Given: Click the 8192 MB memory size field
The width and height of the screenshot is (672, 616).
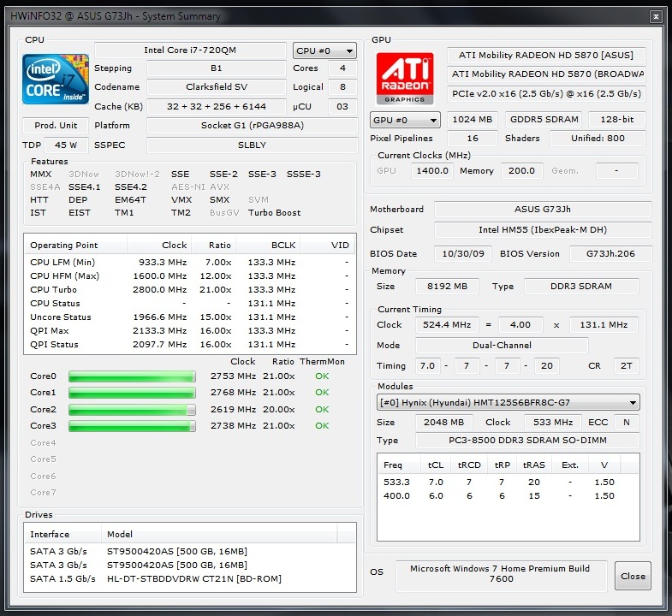Looking at the screenshot, I should point(447,287).
